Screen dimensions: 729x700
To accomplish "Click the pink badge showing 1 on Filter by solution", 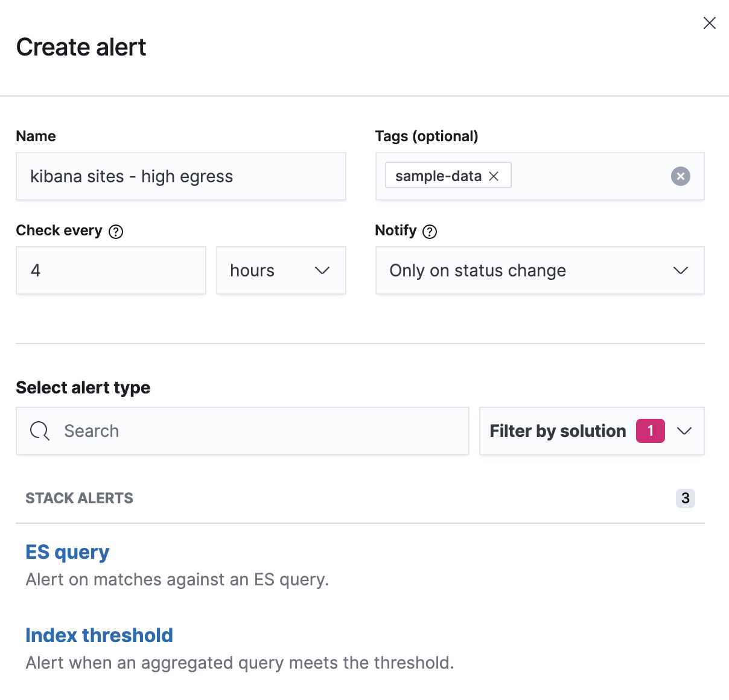I will [x=650, y=431].
